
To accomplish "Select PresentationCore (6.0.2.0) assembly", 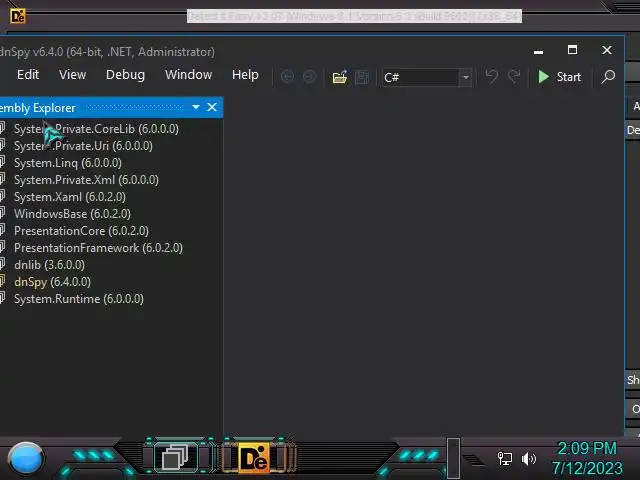I will pos(81,231).
